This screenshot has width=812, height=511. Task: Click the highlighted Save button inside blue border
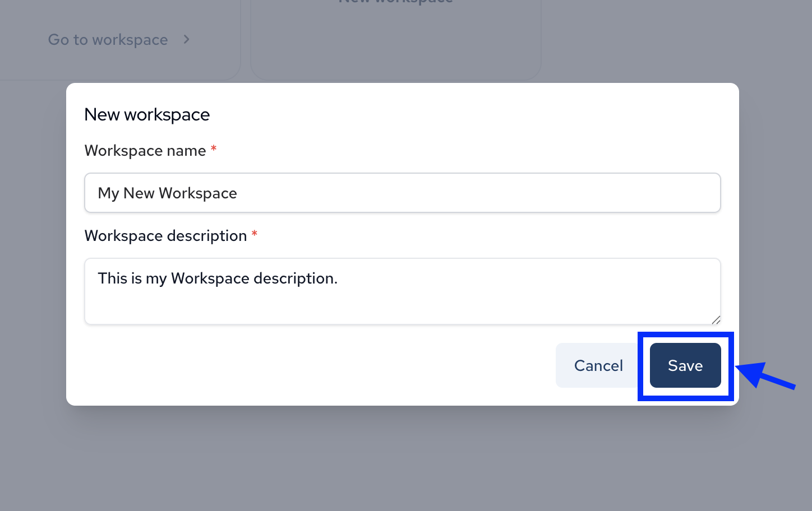(685, 365)
